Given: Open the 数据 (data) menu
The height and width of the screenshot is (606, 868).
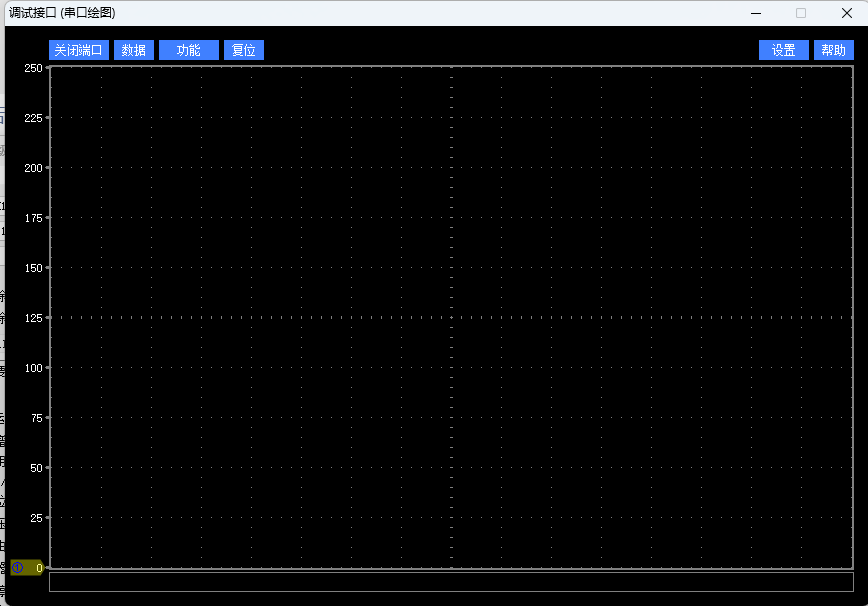Looking at the screenshot, I should 134,50.
